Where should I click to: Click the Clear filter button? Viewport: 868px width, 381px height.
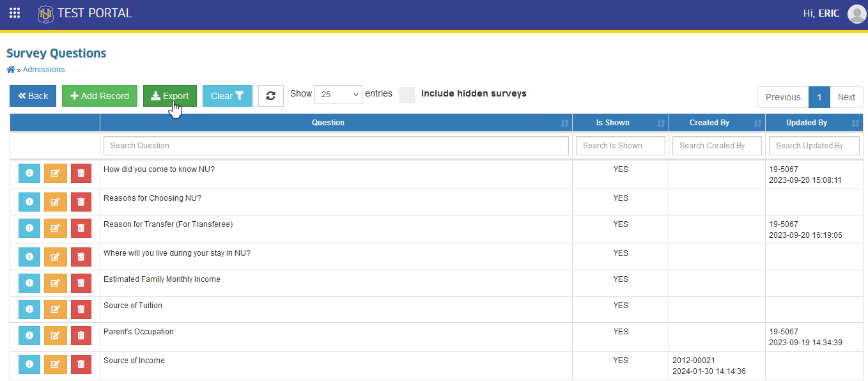pos(228,96)
